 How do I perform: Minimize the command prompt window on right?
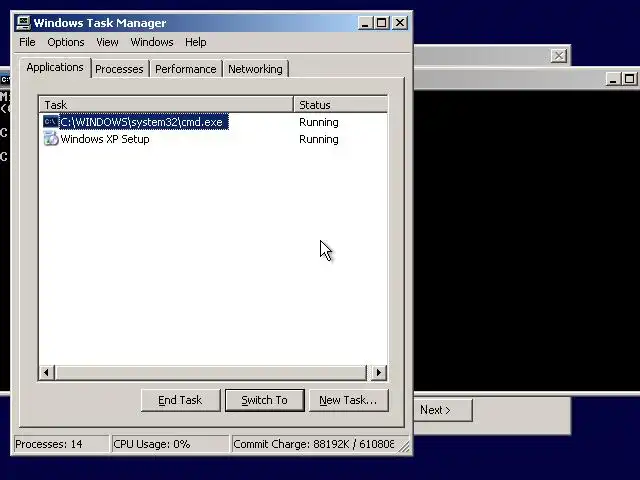(x=613, y=79)
